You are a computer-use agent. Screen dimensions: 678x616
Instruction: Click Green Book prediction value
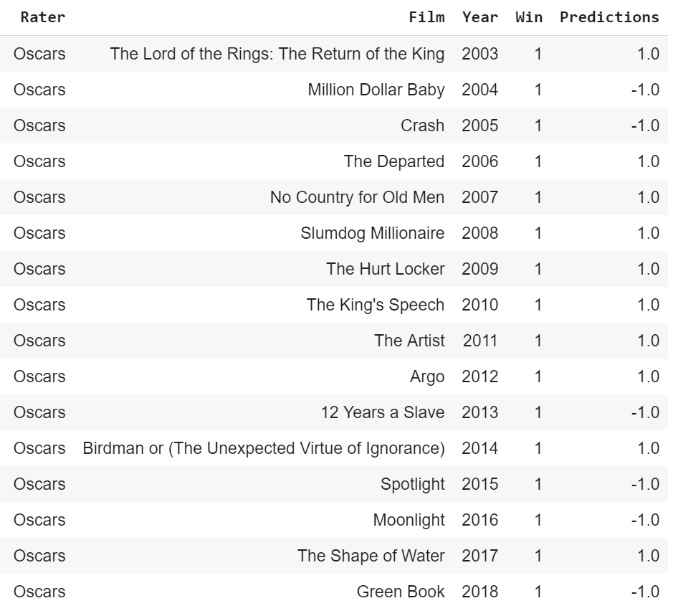point(645,592)
